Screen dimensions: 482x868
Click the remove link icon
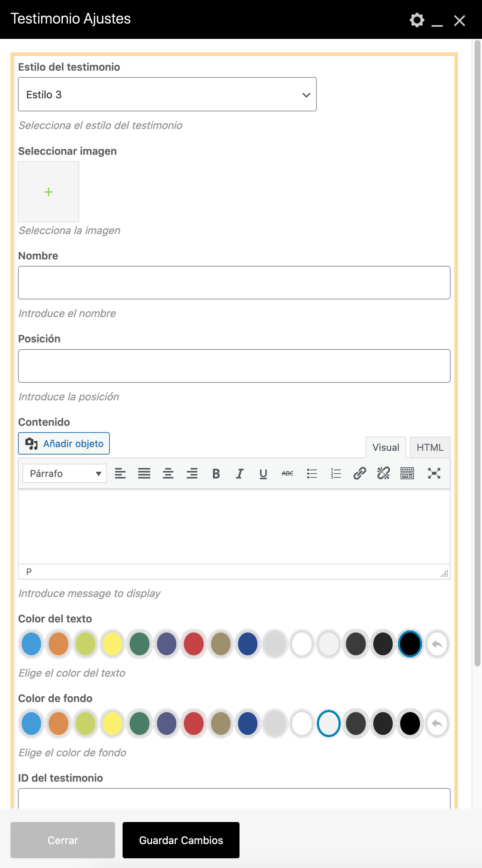(383, 474)
